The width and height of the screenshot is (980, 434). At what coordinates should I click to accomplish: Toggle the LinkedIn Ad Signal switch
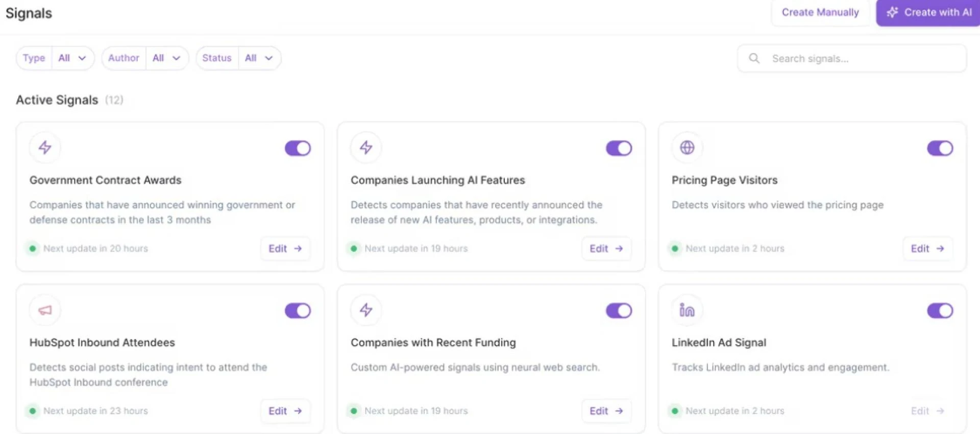(x=940, y=310)
